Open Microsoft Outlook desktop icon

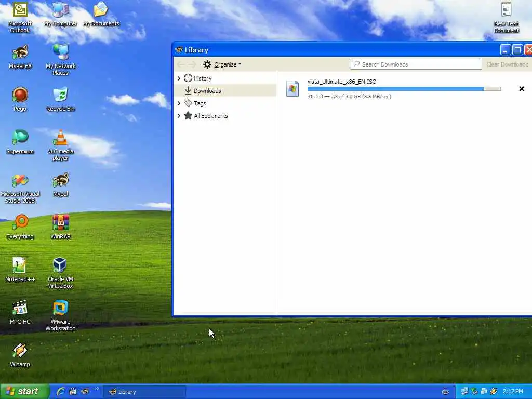pyautogui.click(x=20, y=17)
